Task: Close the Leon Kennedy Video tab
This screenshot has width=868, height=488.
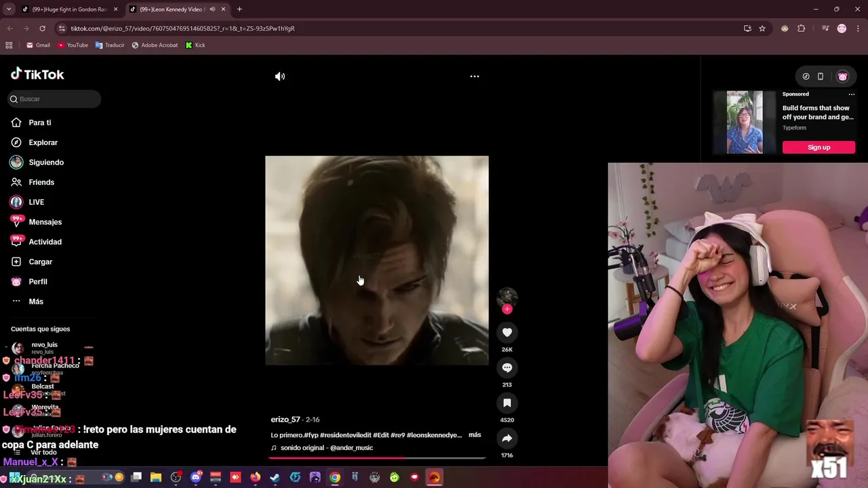Action: click(223, 9)
